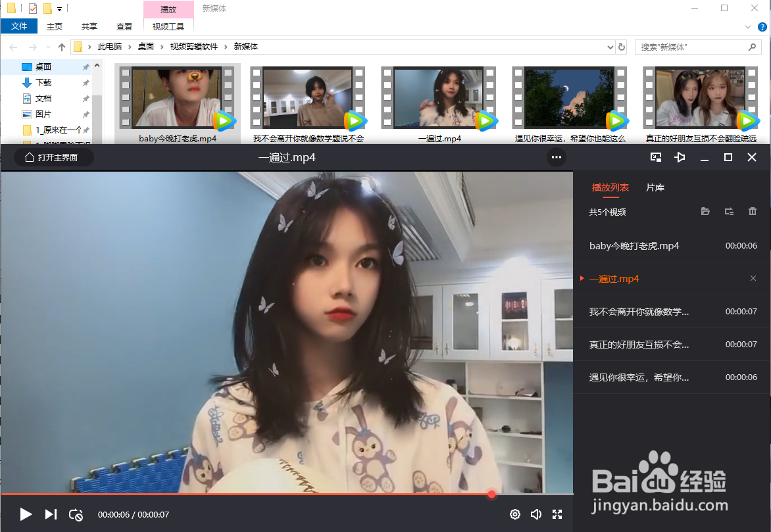Mute audio with the volume icon
Viewport: 771px width, 532px height.
[536, 514]
